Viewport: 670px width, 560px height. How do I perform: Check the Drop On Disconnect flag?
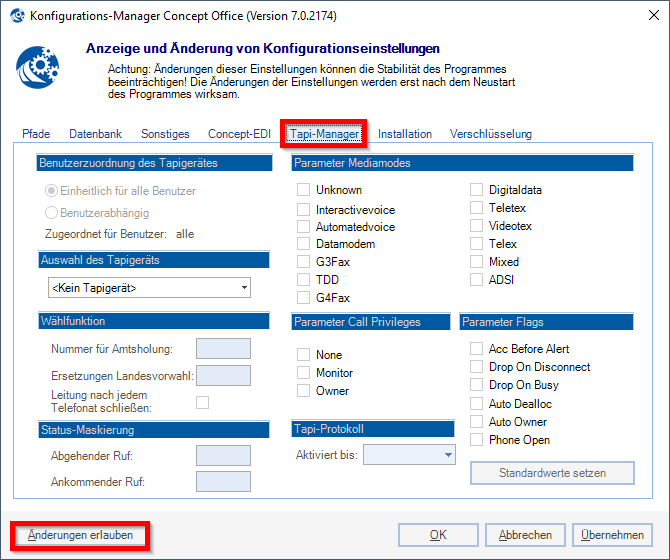477,367
